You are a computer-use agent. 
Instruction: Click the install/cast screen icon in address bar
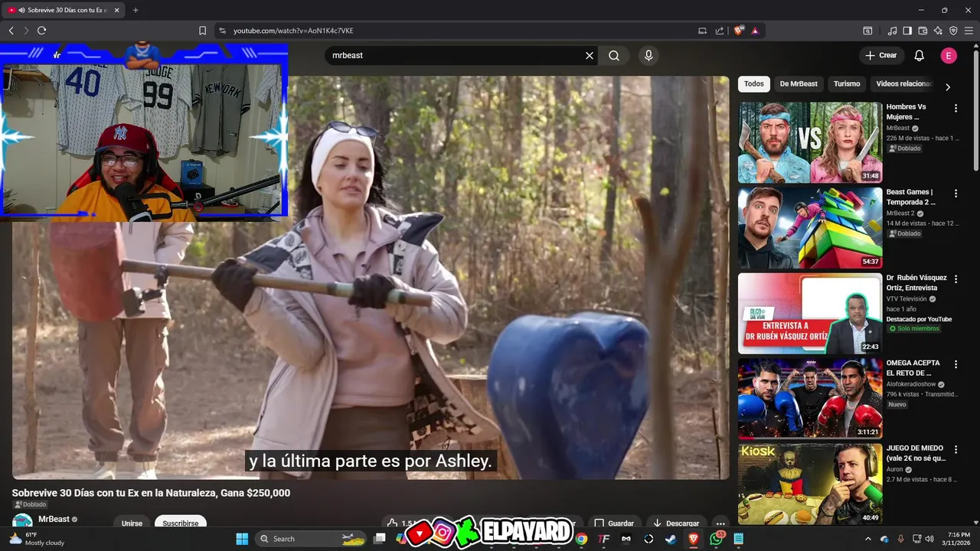tap(702, 31)
